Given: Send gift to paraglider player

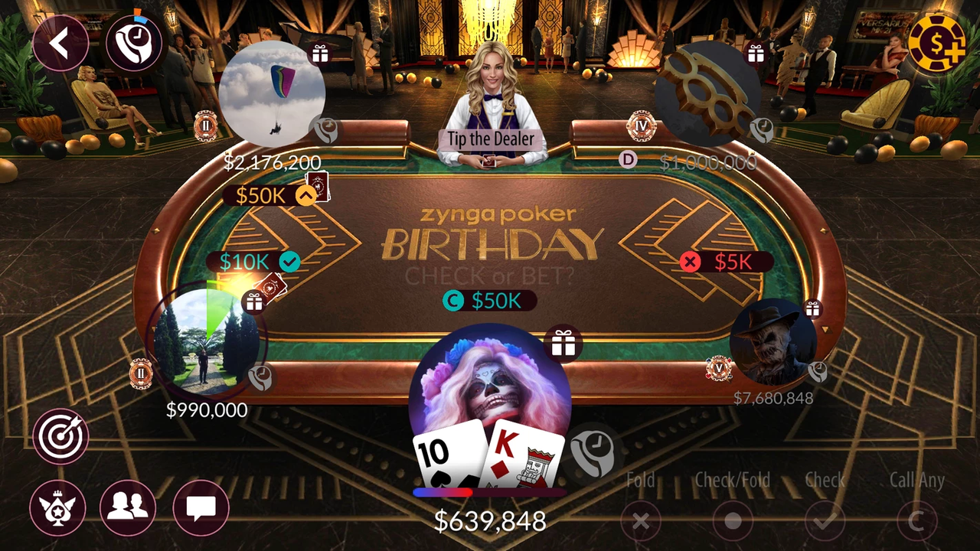Looking at the screenshot, I should (319, 54).
